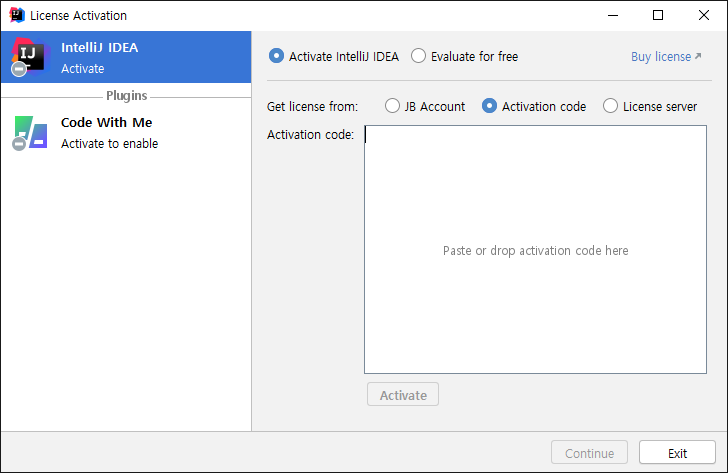The height and width of the screenshot is (473, 728).
Task: Choose License server radio option
Action: (611, 106)
